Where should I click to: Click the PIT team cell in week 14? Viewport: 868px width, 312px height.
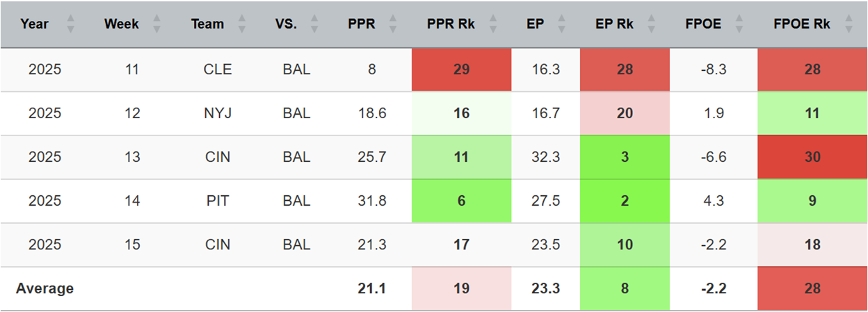click(x=218, y=201)
